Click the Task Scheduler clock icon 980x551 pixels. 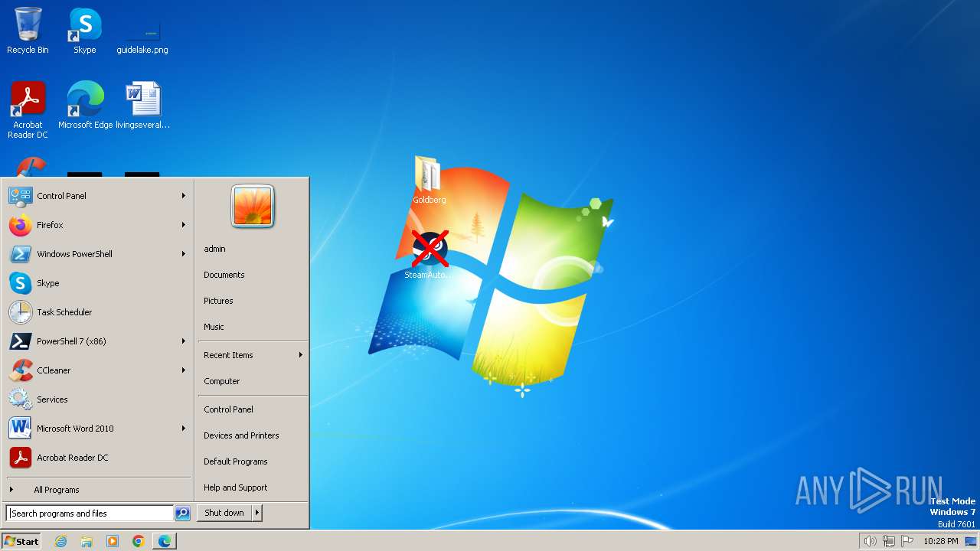20,312
